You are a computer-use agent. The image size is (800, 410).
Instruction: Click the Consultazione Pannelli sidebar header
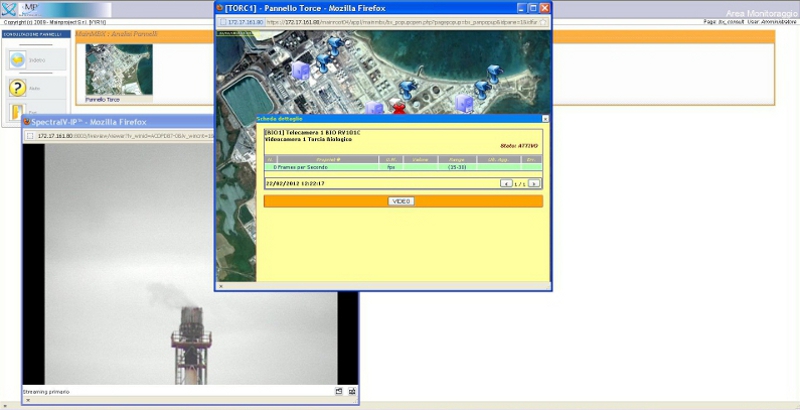coord(36,34)
